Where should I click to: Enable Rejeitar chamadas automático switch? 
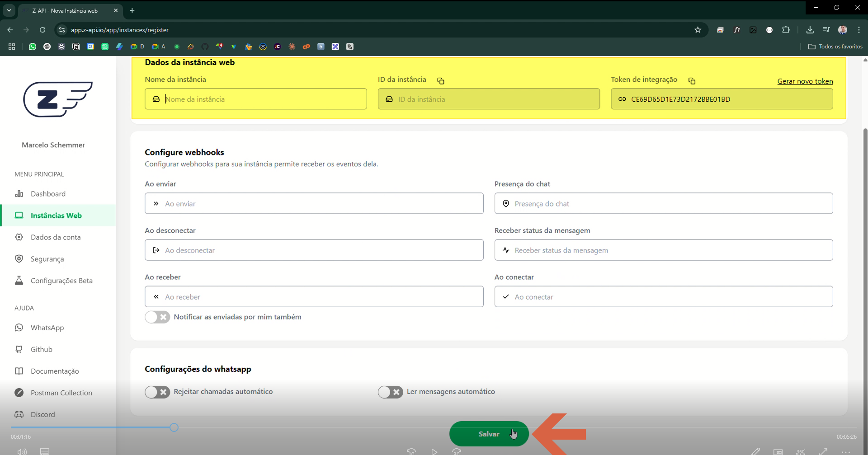click(x=157, y=392)
